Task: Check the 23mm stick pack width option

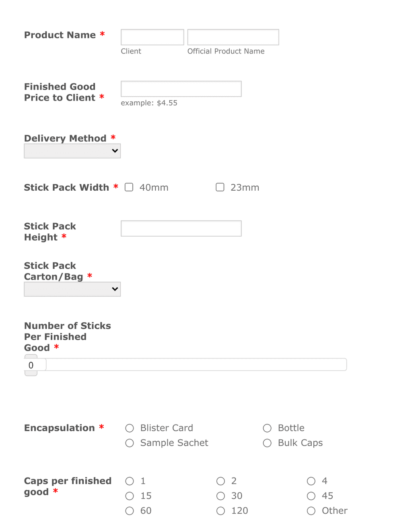Action: [220, 187]
